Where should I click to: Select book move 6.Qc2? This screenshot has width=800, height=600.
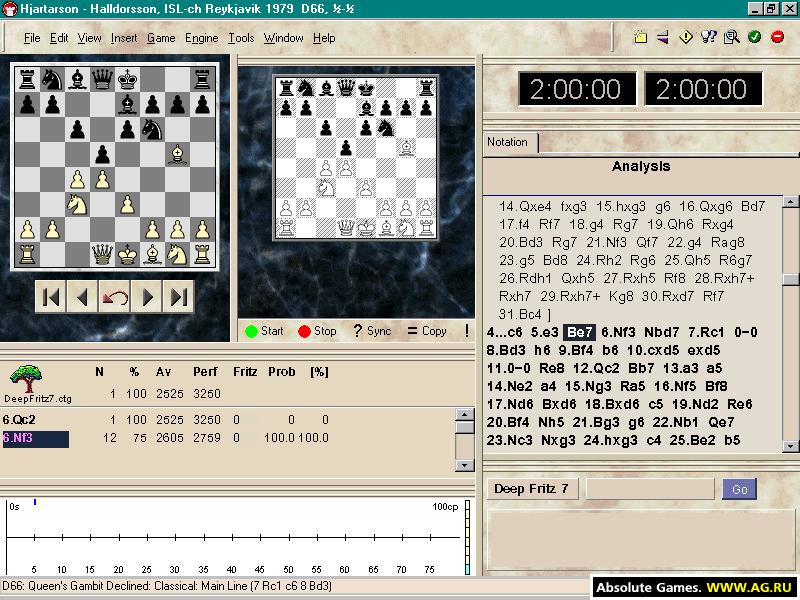(19, 419)
